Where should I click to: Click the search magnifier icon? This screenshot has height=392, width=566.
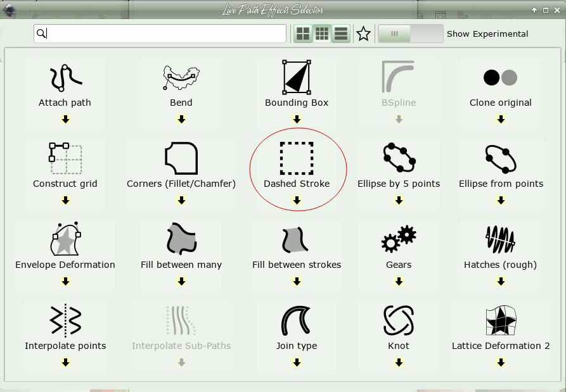pos(41,34)
